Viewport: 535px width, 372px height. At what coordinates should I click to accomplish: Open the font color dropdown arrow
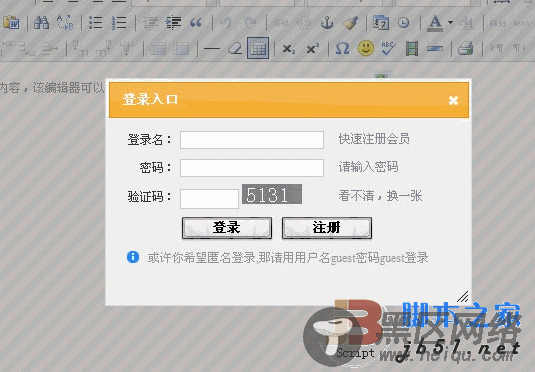click(450, 23)
